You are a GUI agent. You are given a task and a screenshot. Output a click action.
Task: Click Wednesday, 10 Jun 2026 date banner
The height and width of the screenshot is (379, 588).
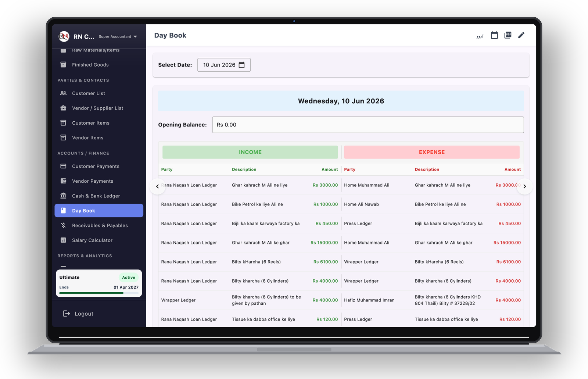(x=341, y=101)
